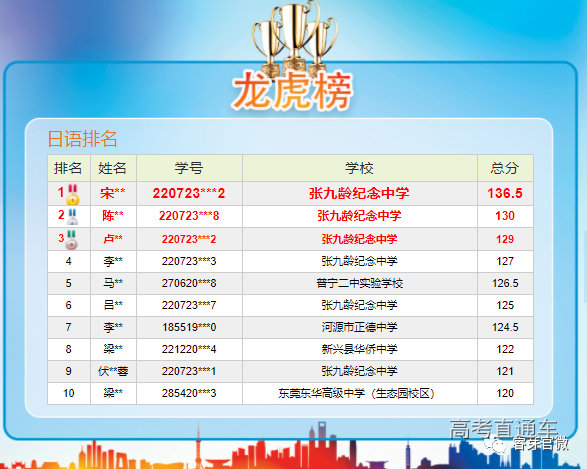587x469 pixels.
Task: Select student number 220723***2 in rank 1 row
Action: tap(189, 194)
